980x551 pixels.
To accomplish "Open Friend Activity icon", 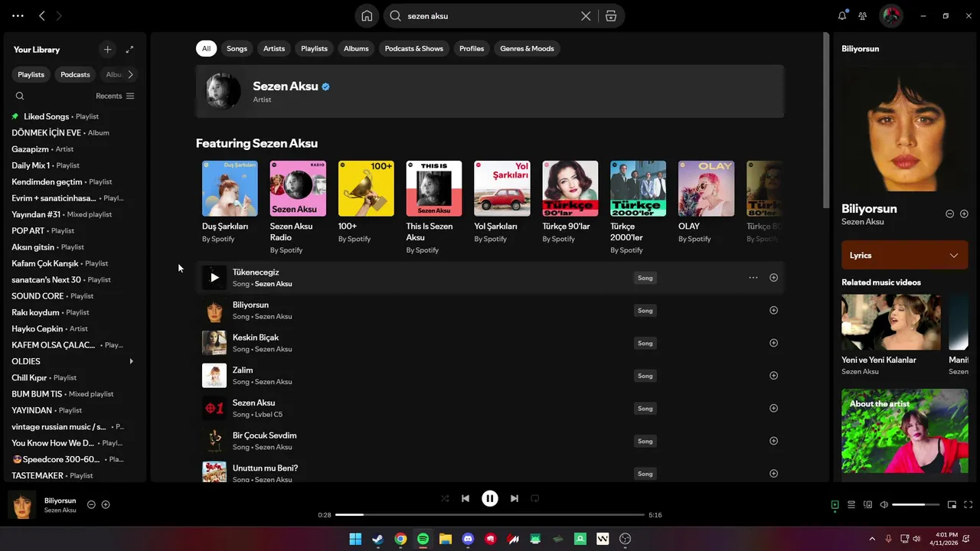I will tap(863, 15).
